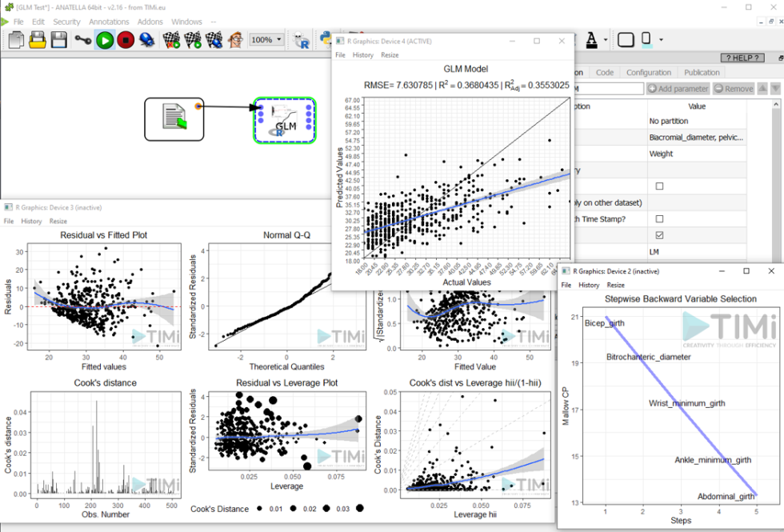Open the highlight color dropdown arrow
Viewport: 784px width, 532px height.
tap(662, 39)
